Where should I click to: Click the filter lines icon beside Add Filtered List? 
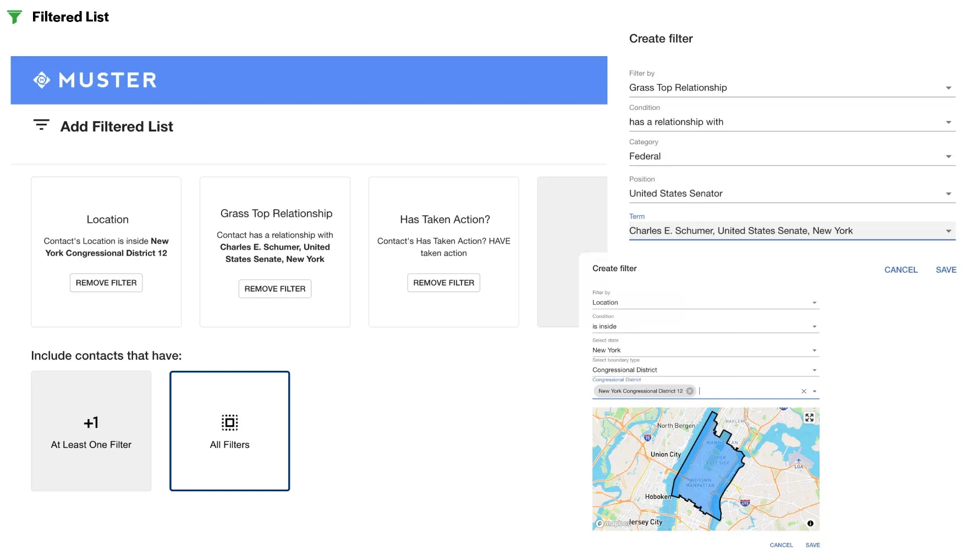click(41, 125)
